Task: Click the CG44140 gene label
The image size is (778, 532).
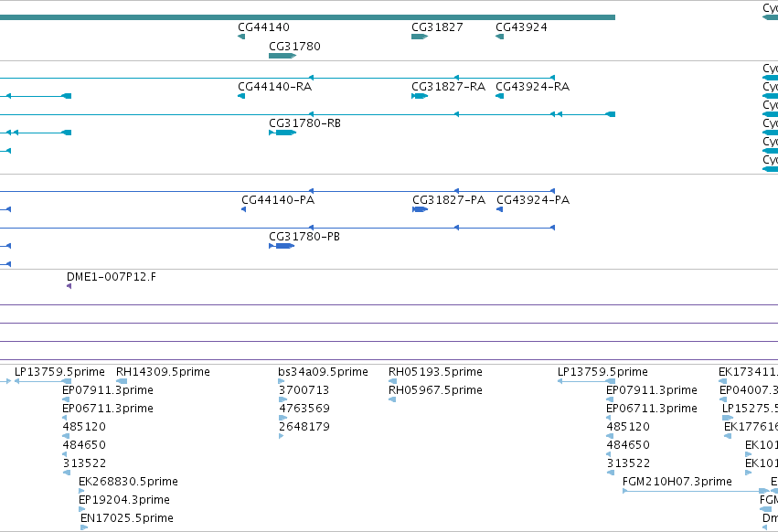Action: 263,27
